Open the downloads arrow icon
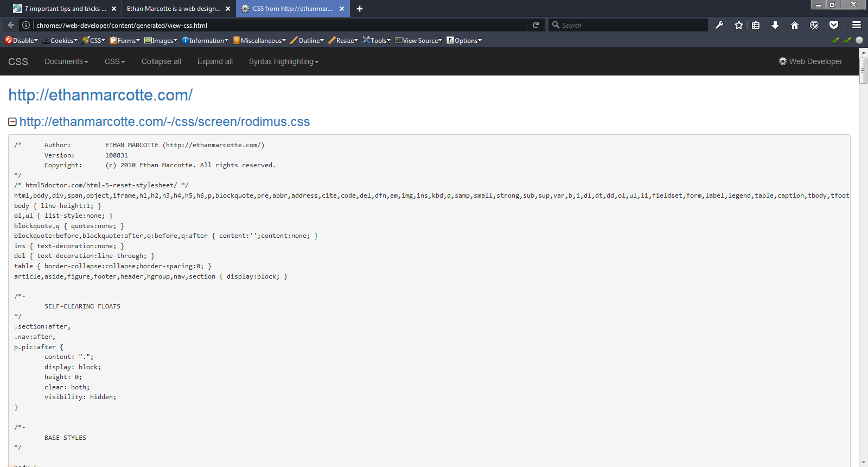Image resolution: width=868 pixels, height=467 pixels. 775,25
